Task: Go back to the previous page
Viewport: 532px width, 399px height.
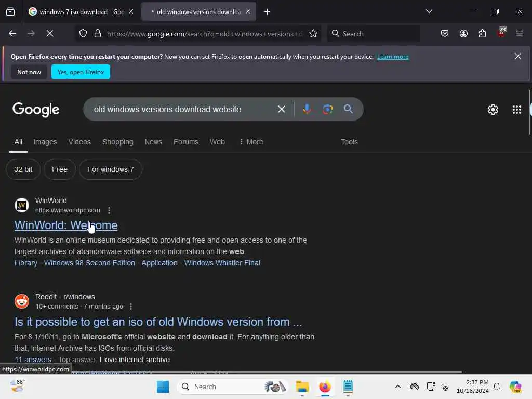Action: click(x=12, y=34)
